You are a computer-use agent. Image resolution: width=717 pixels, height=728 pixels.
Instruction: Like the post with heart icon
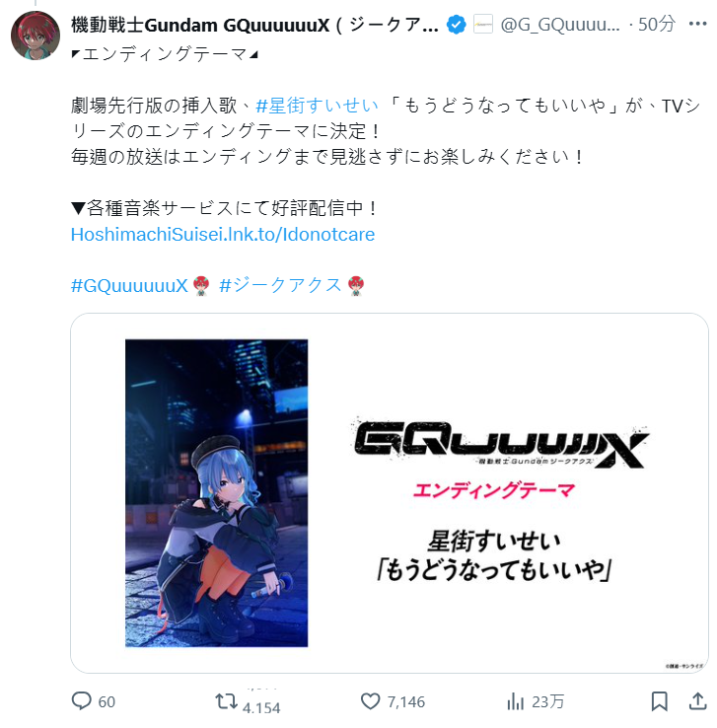370,701
